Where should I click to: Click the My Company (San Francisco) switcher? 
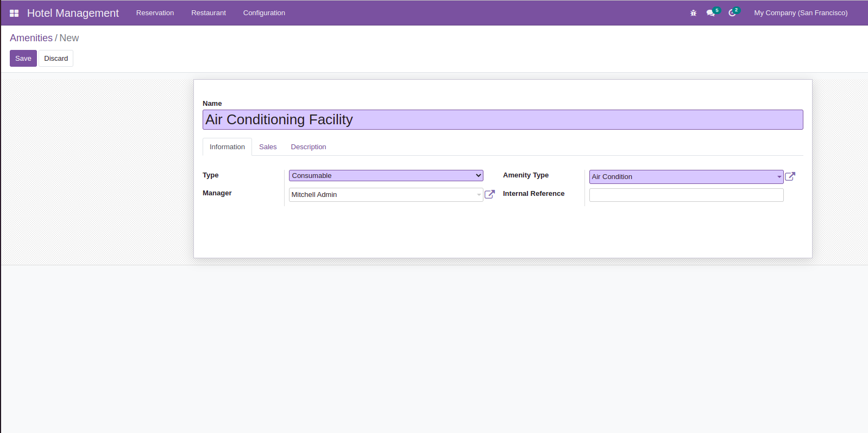point(801,13)
